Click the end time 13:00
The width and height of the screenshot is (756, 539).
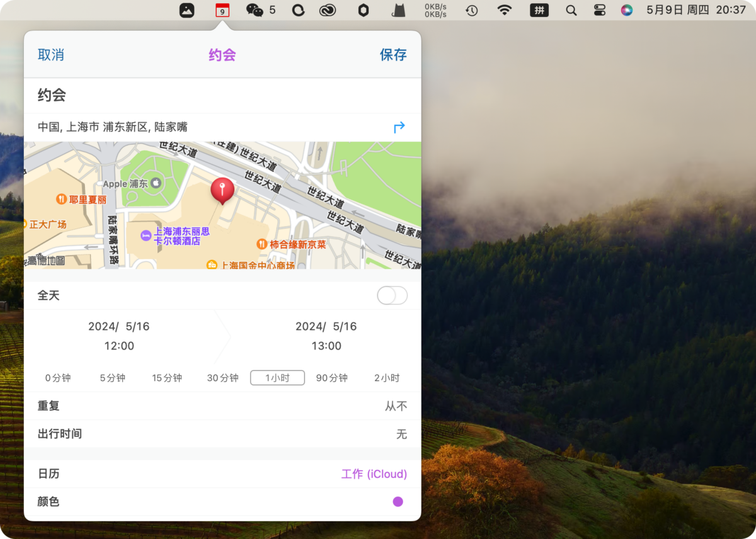click(326, 346)
